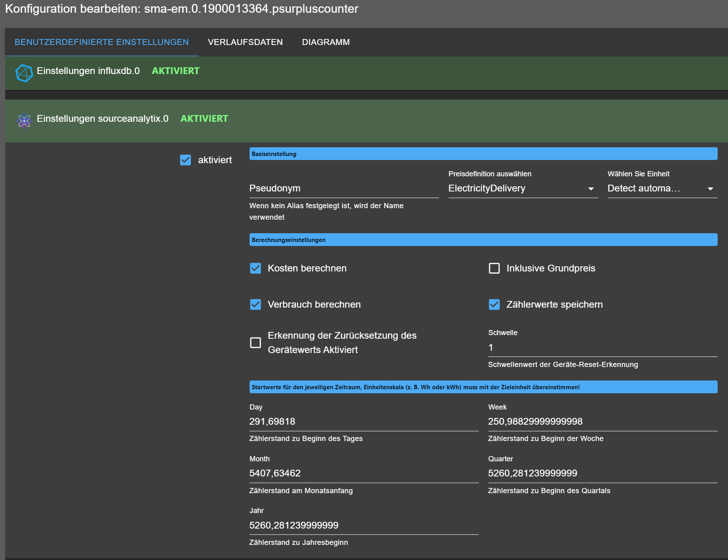Click the Month start value field

pos(364,473)
